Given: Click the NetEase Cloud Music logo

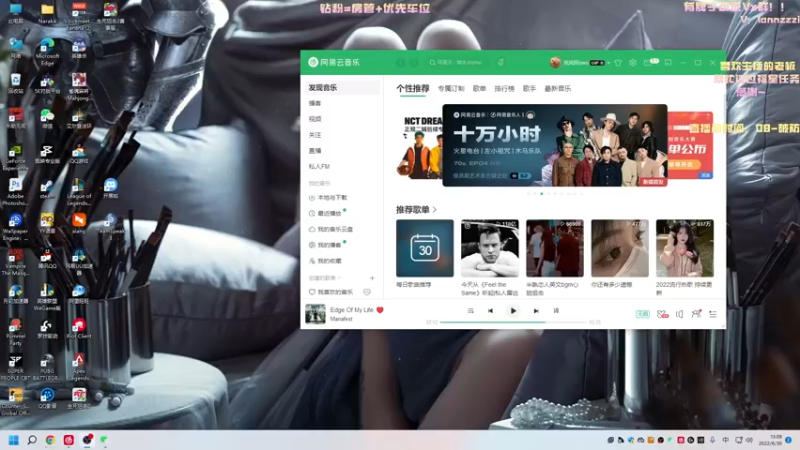Looking at the screenshot, I should click(334, 62).
